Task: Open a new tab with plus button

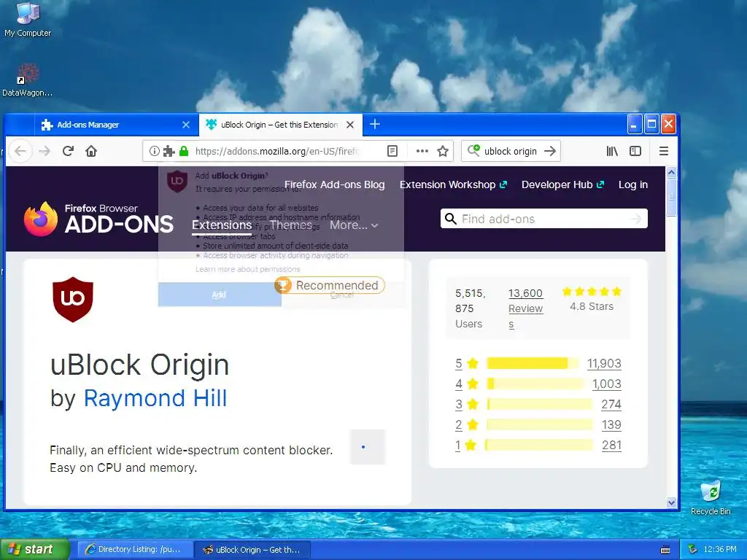Action: [x=375, y=124]
